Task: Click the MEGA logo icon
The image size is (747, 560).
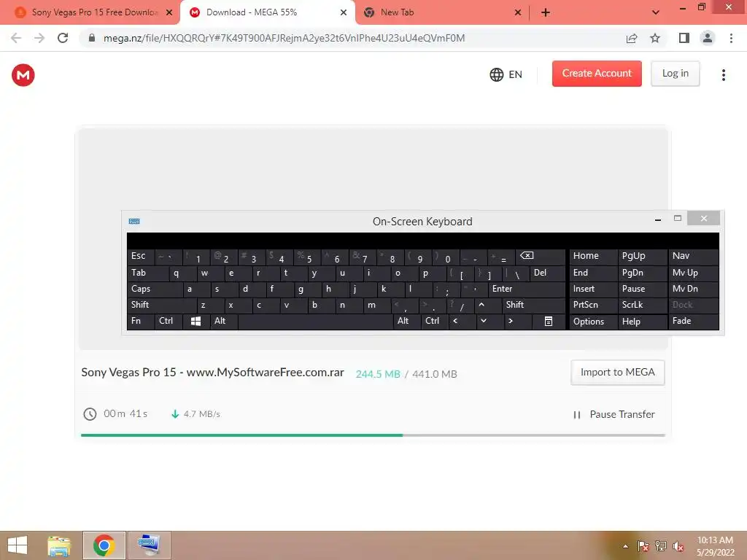Action: (23, 75)
